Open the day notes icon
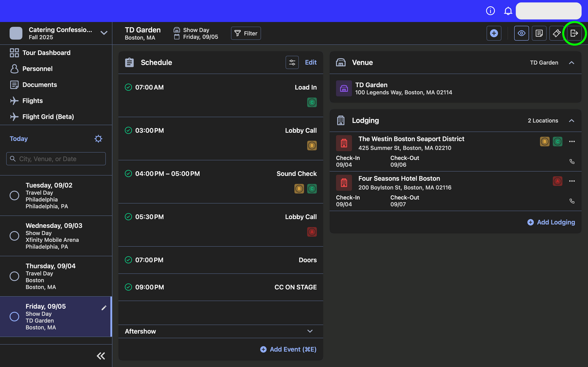 [x=539, y=33]
